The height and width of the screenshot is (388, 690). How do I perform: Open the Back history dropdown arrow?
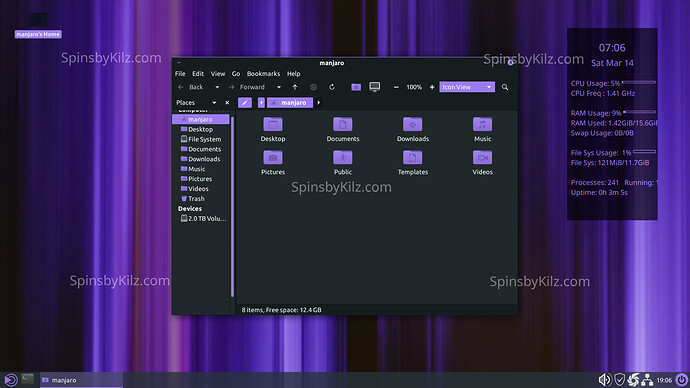point(217,87)
